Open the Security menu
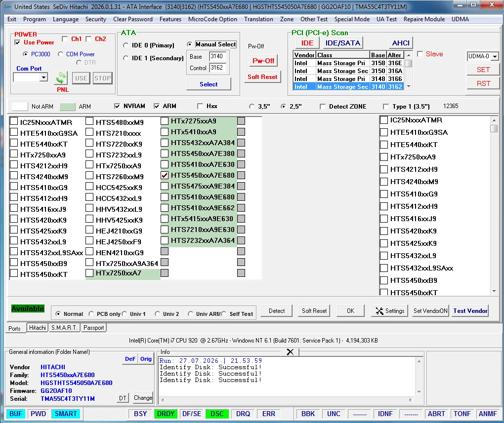504x423 pixels. click(96, 19)
